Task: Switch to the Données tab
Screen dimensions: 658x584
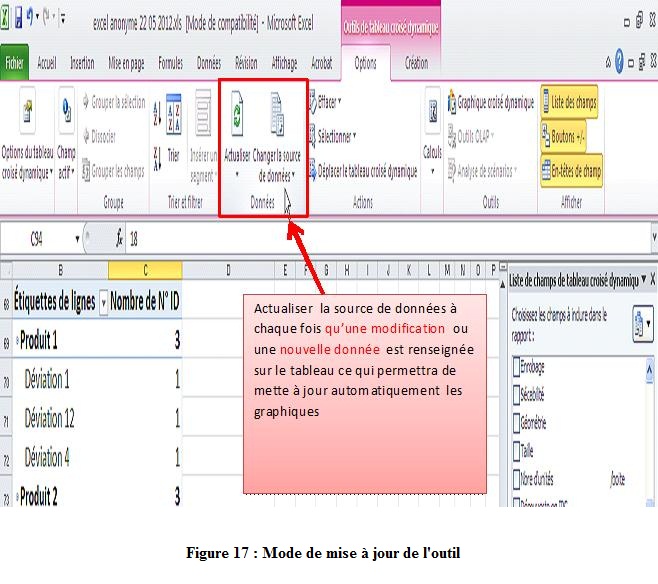Action: pos(209,63)
